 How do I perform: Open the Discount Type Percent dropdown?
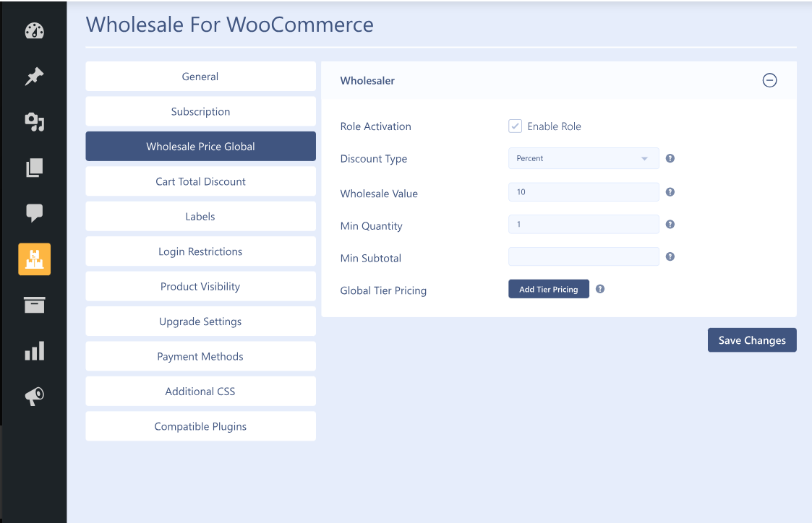(x=584, y=158)
